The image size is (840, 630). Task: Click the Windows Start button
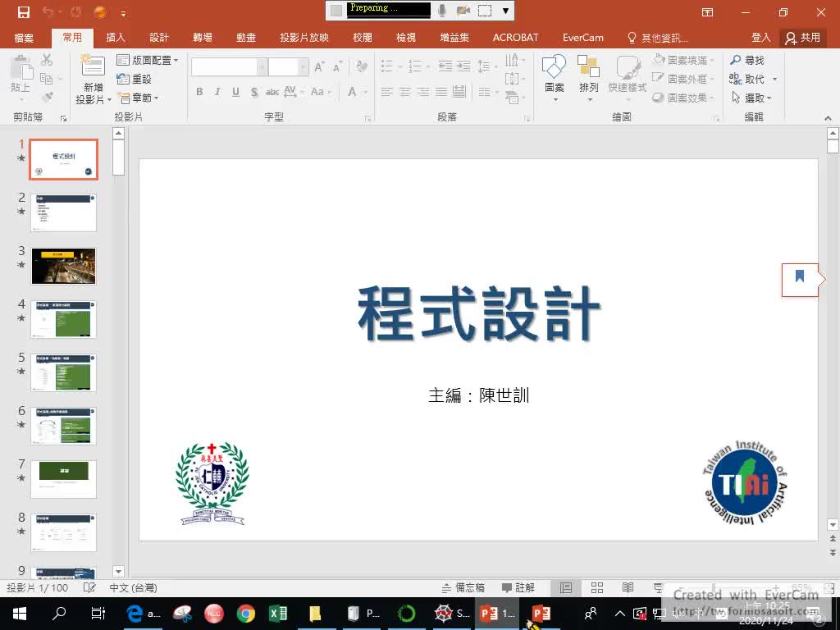tap(20, 614)
